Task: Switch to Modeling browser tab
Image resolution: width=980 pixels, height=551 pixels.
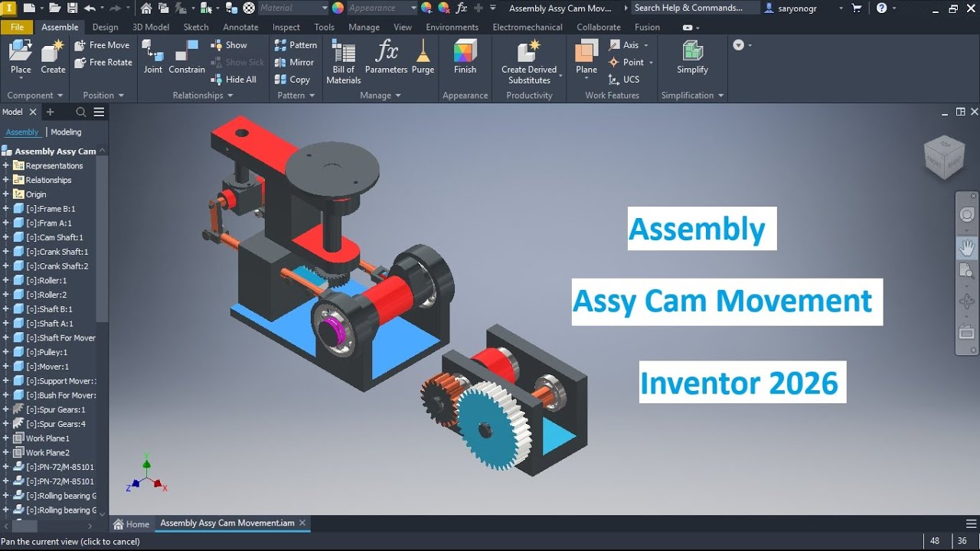Action: 66,132
